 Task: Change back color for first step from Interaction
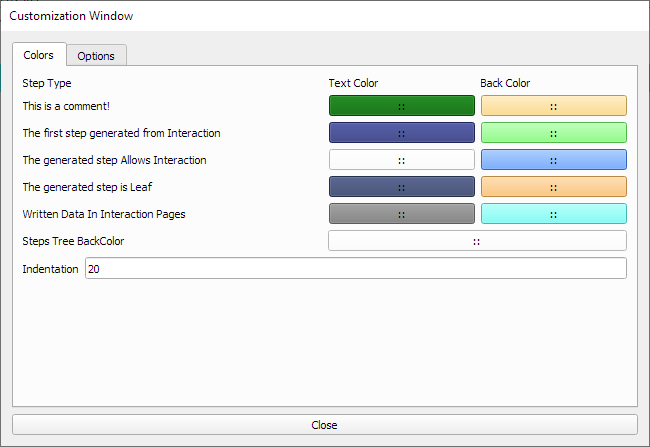pos(553,133)
